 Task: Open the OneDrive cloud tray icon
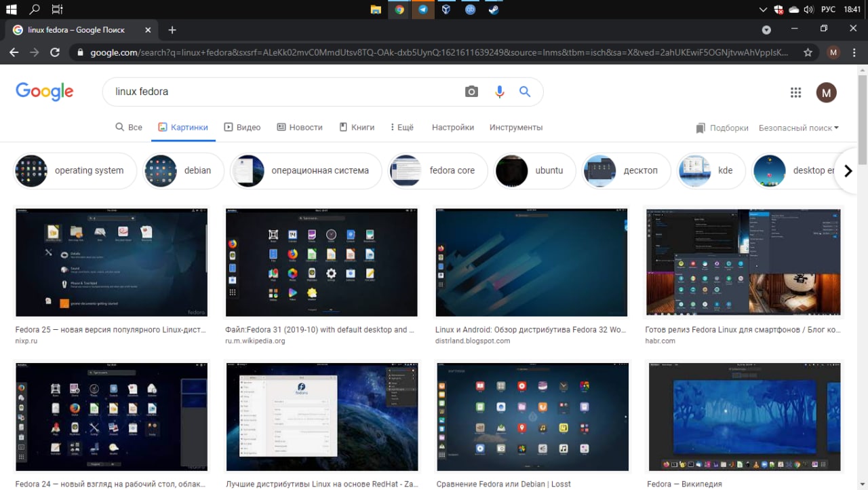(793, 10)
